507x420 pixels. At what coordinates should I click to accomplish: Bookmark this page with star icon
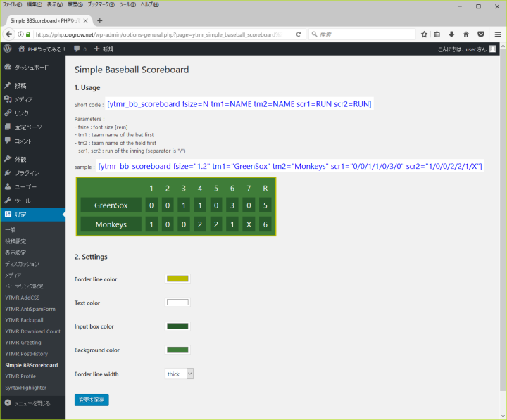[424, 34]
